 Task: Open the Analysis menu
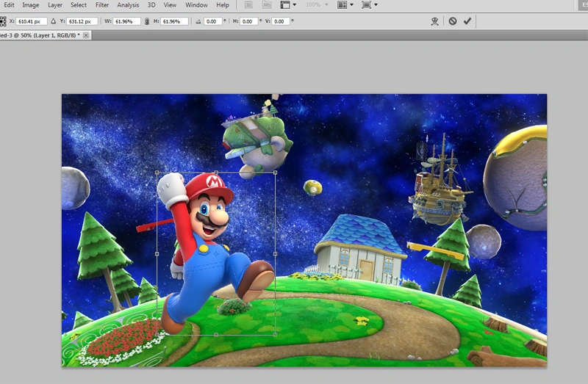point(128,5)
